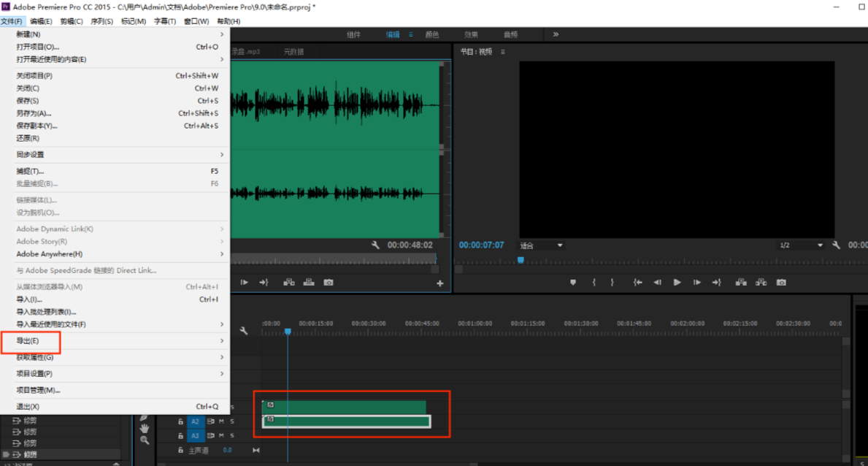Go to Out point in Program monitor

tap(716, 283)
